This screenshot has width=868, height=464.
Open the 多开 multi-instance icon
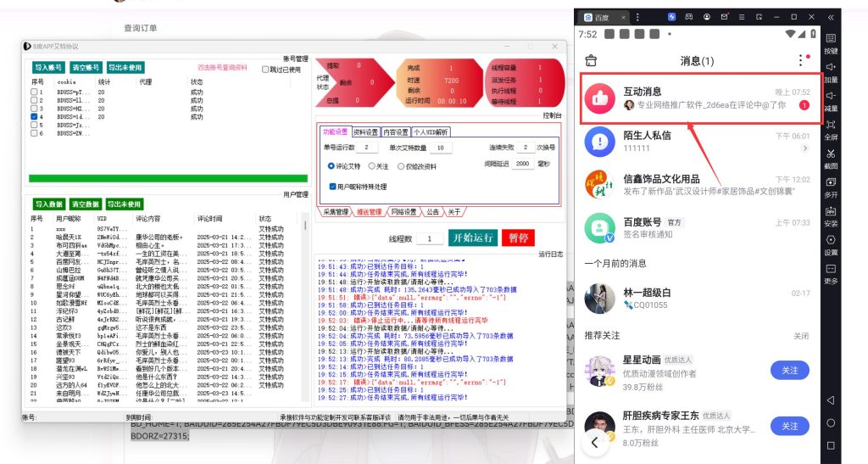coord(831,182)
